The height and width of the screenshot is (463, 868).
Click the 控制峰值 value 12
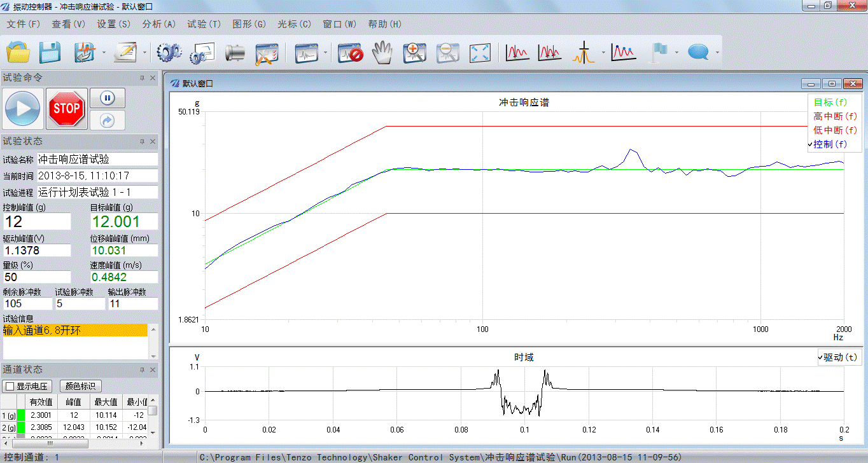(37, 221)
